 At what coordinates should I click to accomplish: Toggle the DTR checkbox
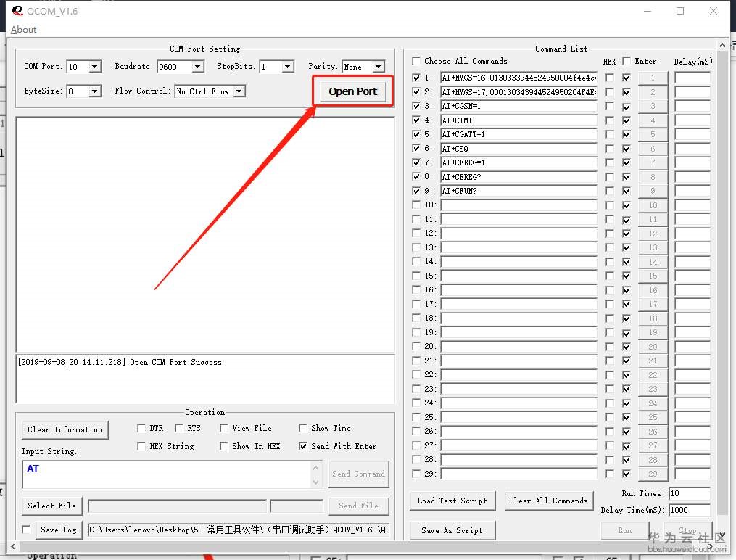141,428
